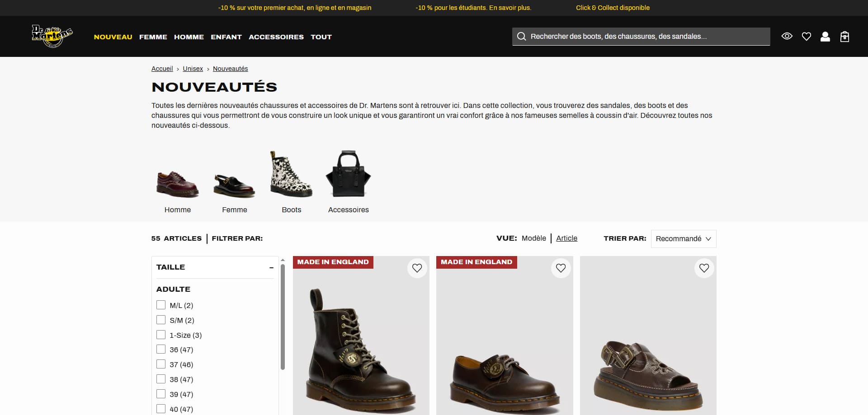Tick the S/M (2) size checkbox
Image resolution: width=868 pixels, height=415 pixels.
click(161, 320)
